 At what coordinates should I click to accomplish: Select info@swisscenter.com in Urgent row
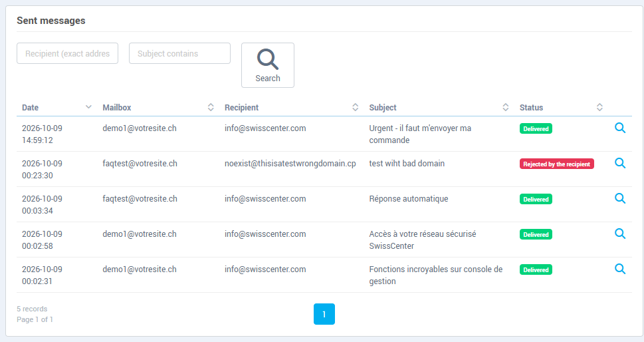(265, 128)
